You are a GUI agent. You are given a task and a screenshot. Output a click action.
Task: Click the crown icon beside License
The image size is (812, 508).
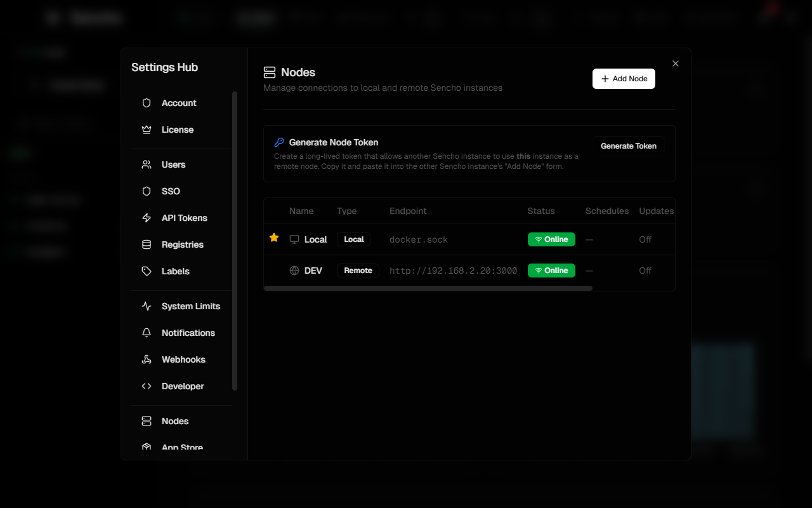(147, 130)
